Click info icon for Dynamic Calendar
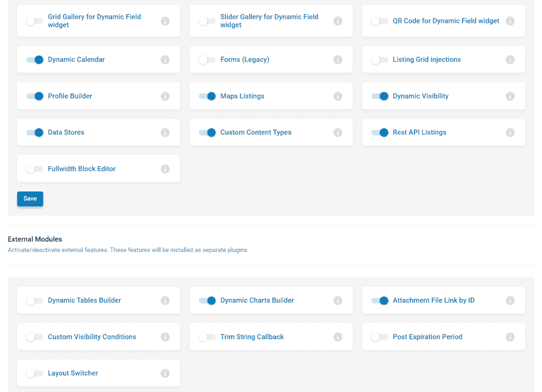Image resolution: width=542 pixels, height=392 pixels. (165, 60)
